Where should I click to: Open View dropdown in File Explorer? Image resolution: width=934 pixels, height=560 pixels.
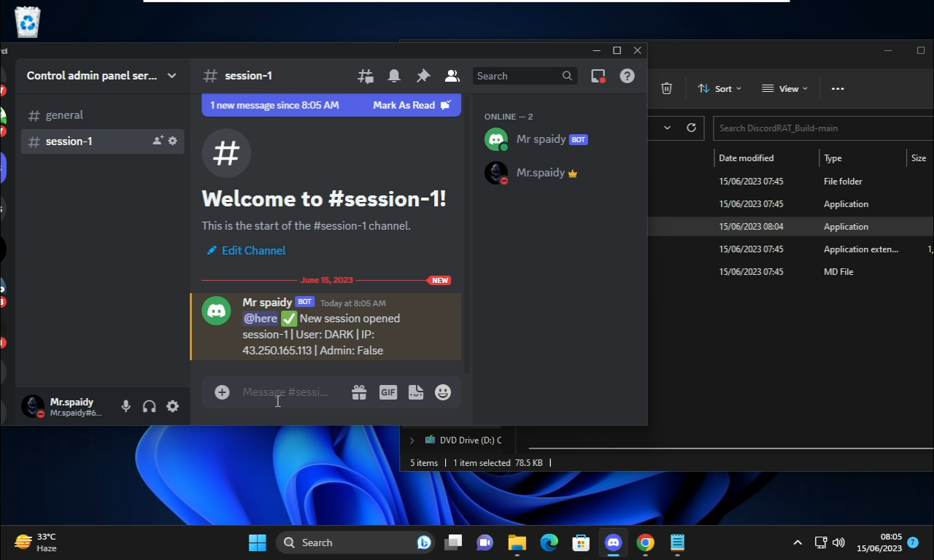point(784,88)
